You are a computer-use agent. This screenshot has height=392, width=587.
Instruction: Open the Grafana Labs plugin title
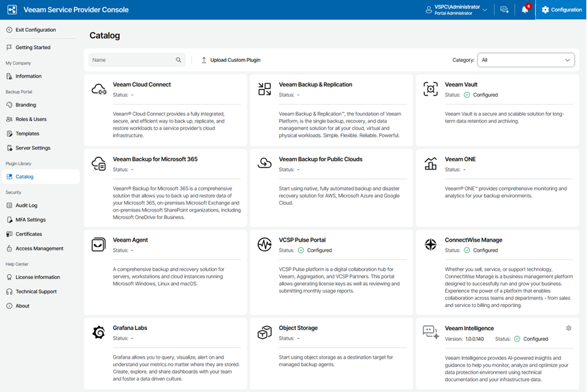[x=130, y=328]
